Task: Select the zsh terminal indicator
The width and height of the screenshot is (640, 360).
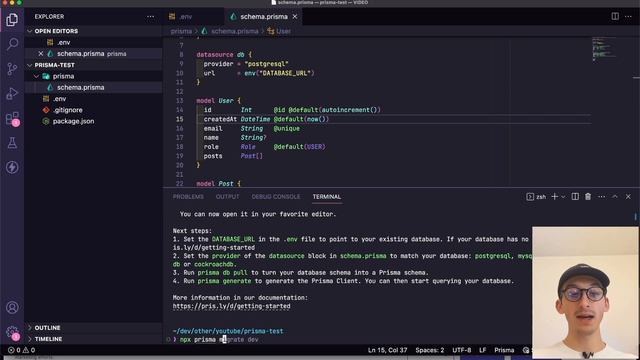Action: pos(536,197)
